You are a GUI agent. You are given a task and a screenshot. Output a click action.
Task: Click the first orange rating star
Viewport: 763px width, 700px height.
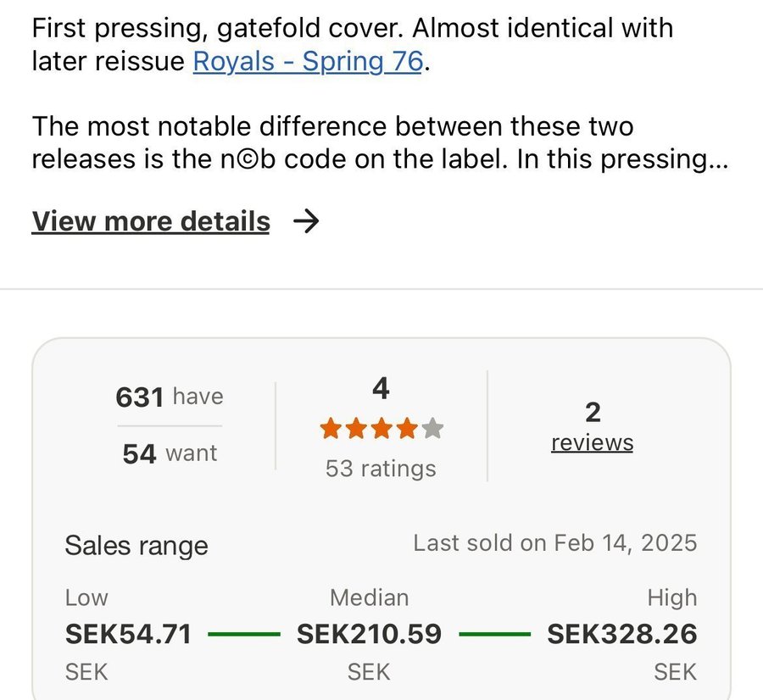331,429
